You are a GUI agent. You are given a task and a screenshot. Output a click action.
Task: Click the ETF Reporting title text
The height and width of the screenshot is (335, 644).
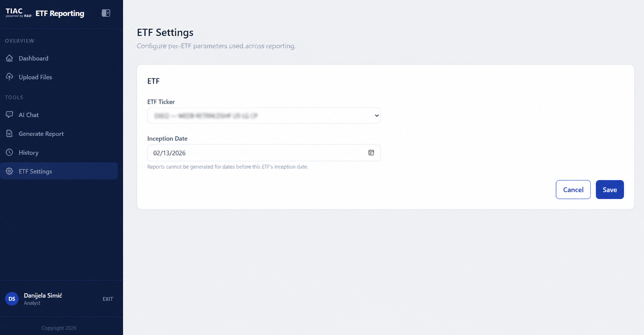[60, 13]
